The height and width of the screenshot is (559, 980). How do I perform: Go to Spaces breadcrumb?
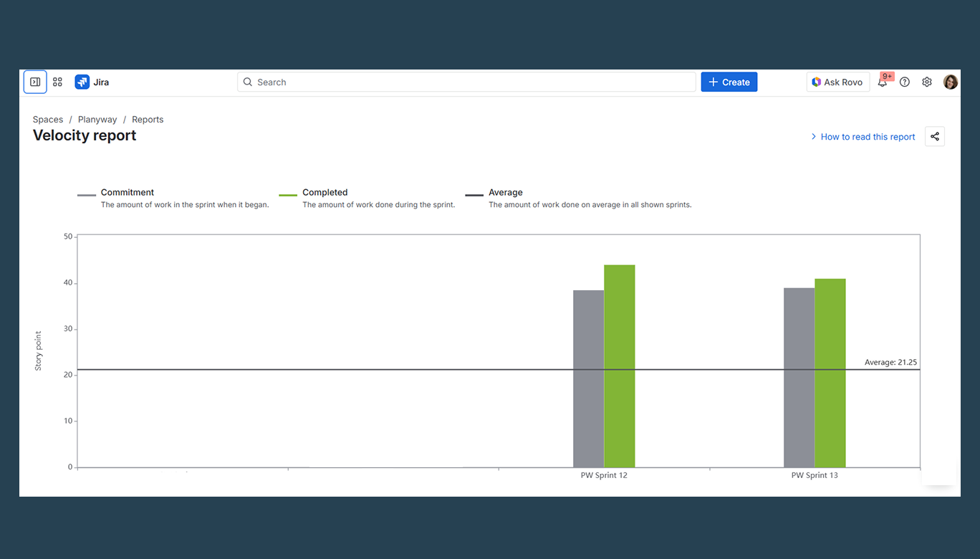48,120
